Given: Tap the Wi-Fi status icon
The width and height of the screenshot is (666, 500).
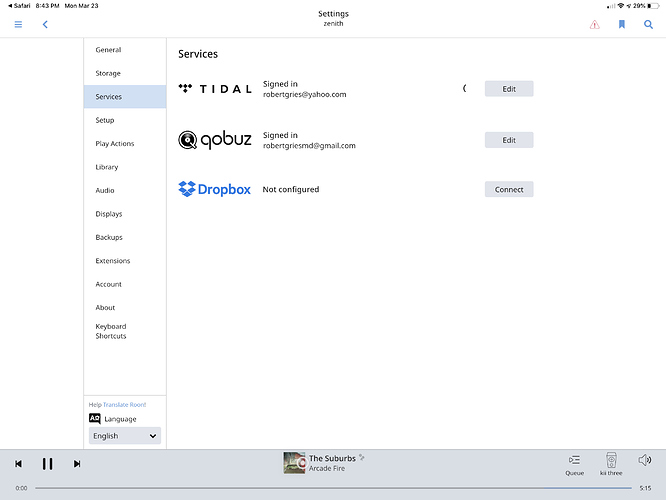Looking at the screenshot, I should tap(621, 6).
